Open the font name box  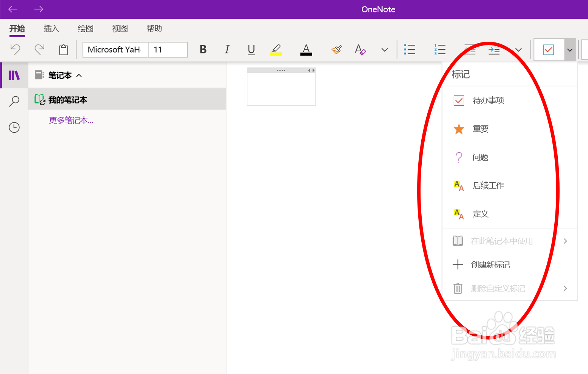pos(115,50)
